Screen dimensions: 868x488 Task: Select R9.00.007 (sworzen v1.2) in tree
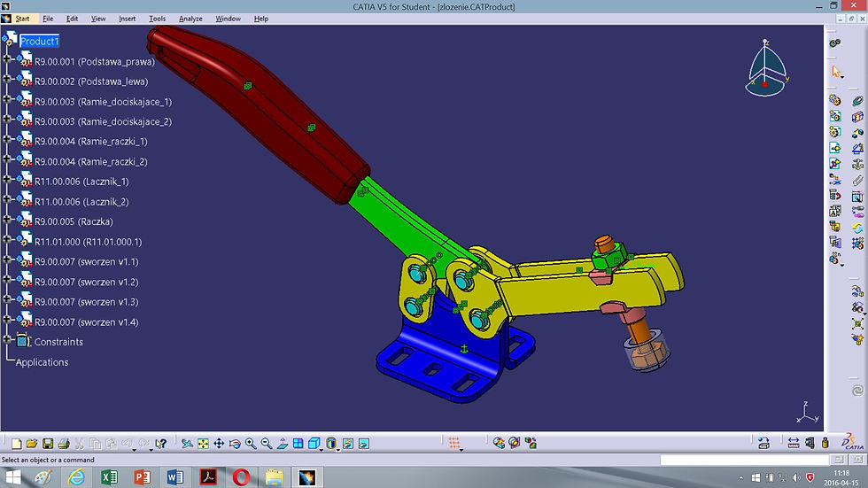click(87, 282)
